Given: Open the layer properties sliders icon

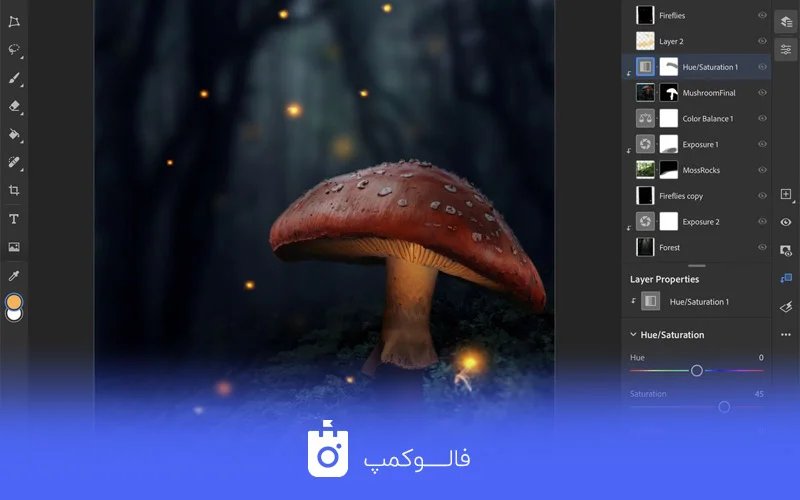Looking at the screenshot, I should coord(786,49).
